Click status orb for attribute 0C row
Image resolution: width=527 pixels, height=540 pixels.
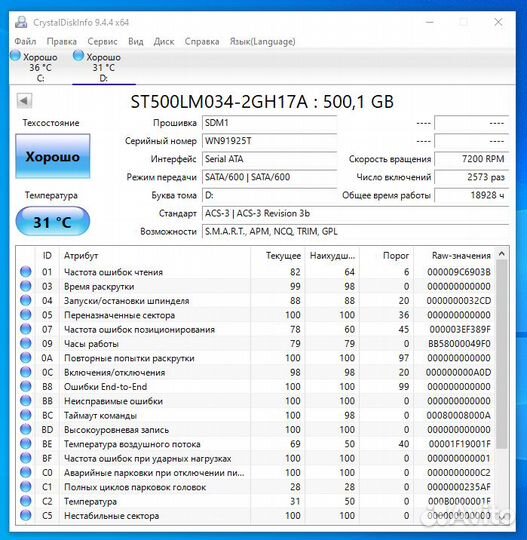pos(25,372)
